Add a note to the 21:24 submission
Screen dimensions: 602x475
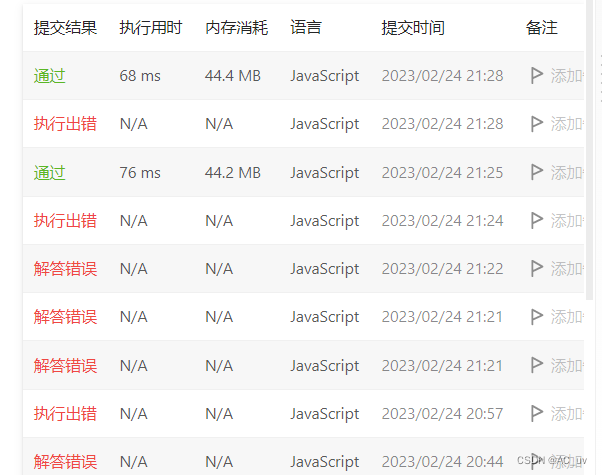[x=567, y=220]
